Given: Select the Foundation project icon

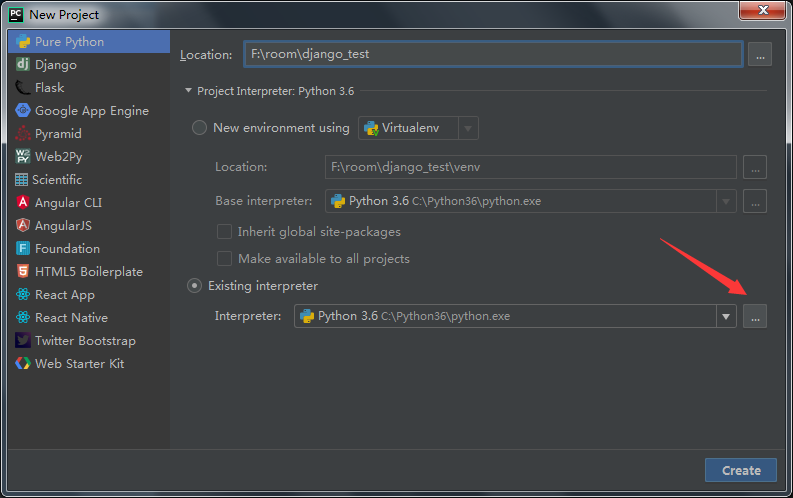Looking at the screenshot, I should tap(23, 248).
